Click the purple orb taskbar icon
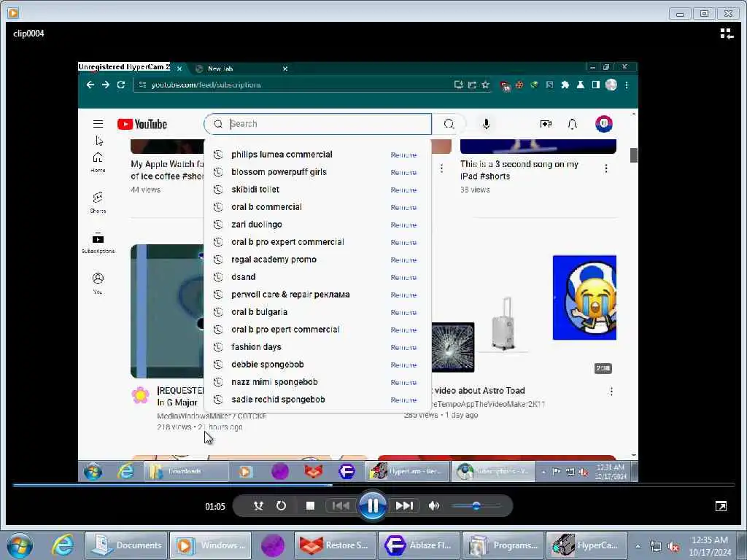Image resolution: width=747 pixels, height=560 pixels. tap(273, 545)
